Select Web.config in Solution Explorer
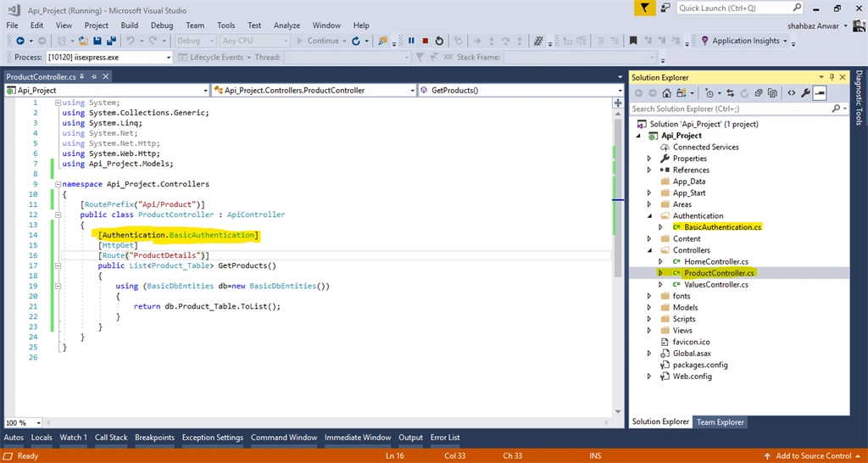The width and height of the screenshot is (868, 463). click(692, 377)
